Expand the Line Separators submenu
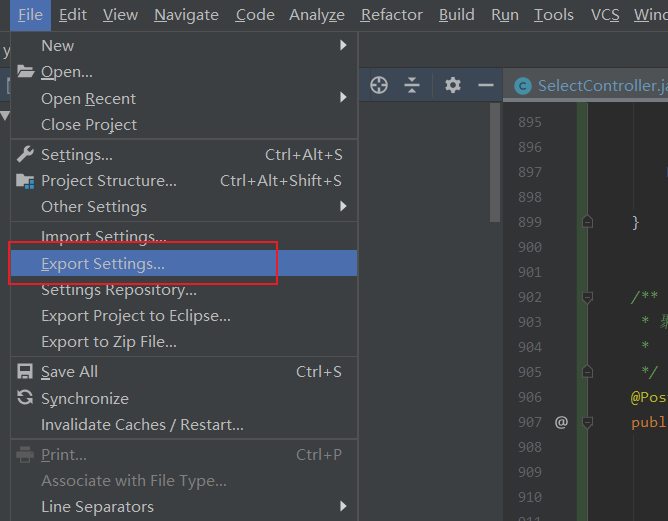The image size is (668, 521). coord(343,507)
